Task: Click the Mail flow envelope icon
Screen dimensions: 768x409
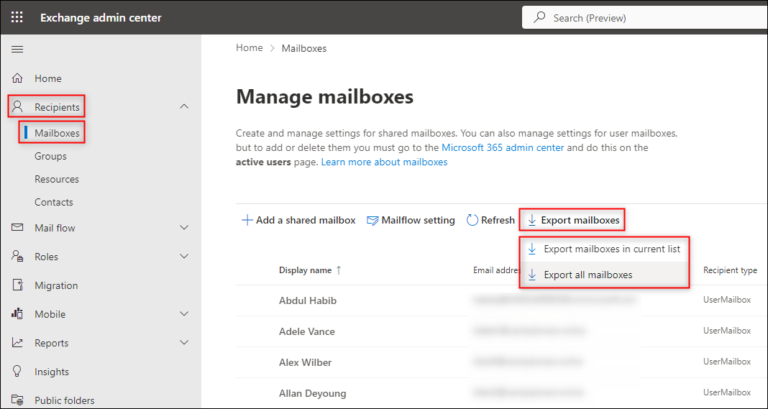Action: 17,228
